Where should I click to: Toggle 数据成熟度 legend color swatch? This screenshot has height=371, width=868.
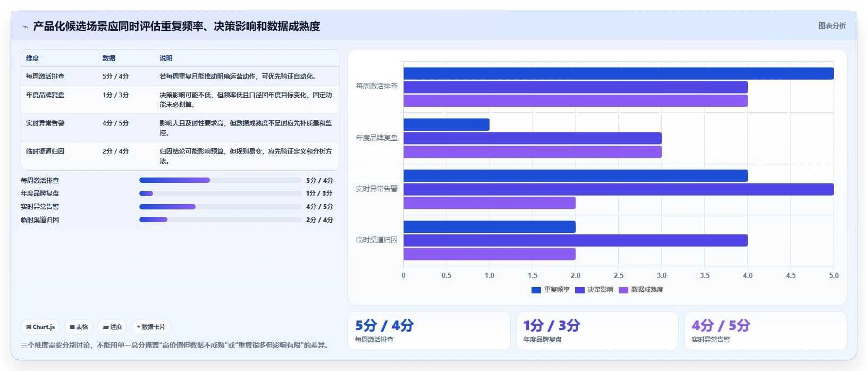623,290
